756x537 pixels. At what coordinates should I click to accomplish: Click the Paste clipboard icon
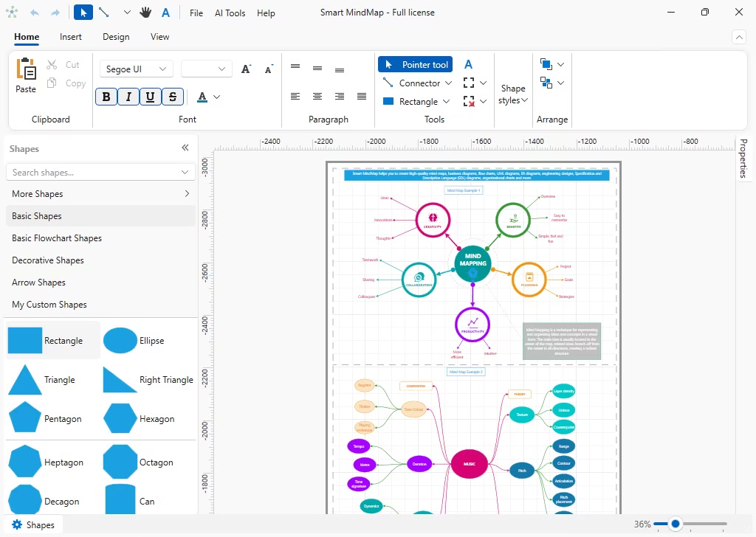pos(26,69)
